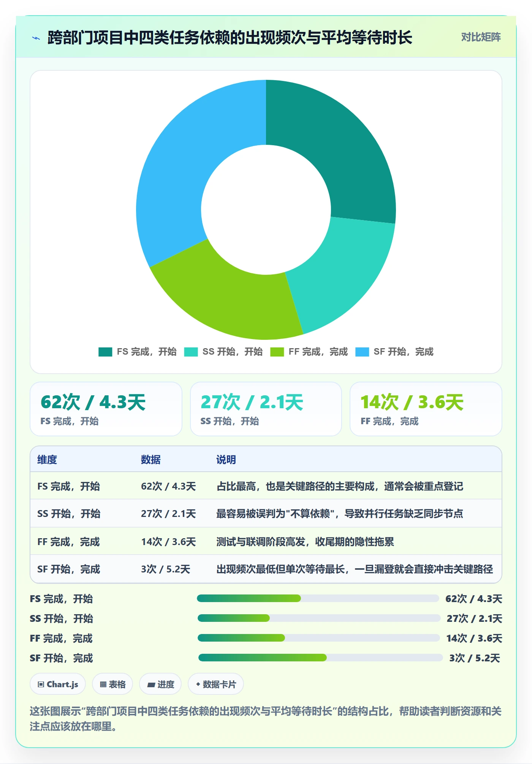Viewport: 532px width, 764px height.
Task: Click the 表格 tag chip
Action: (112, 684)
